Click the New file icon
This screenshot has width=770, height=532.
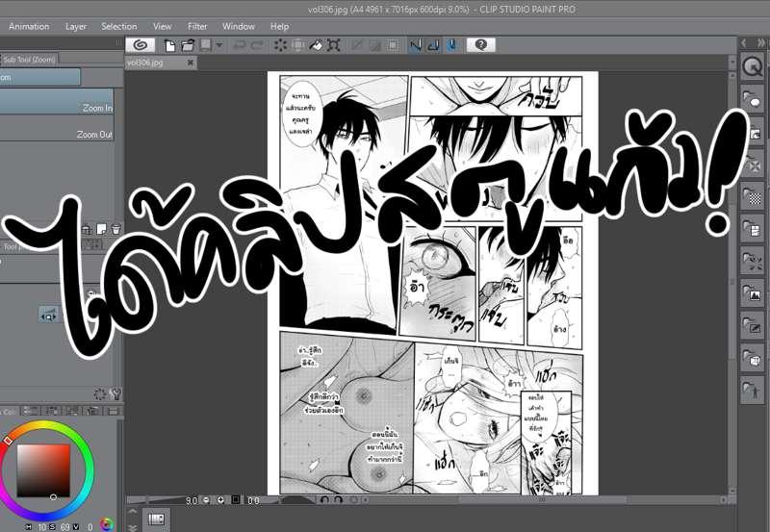click(x=170, y=45)
